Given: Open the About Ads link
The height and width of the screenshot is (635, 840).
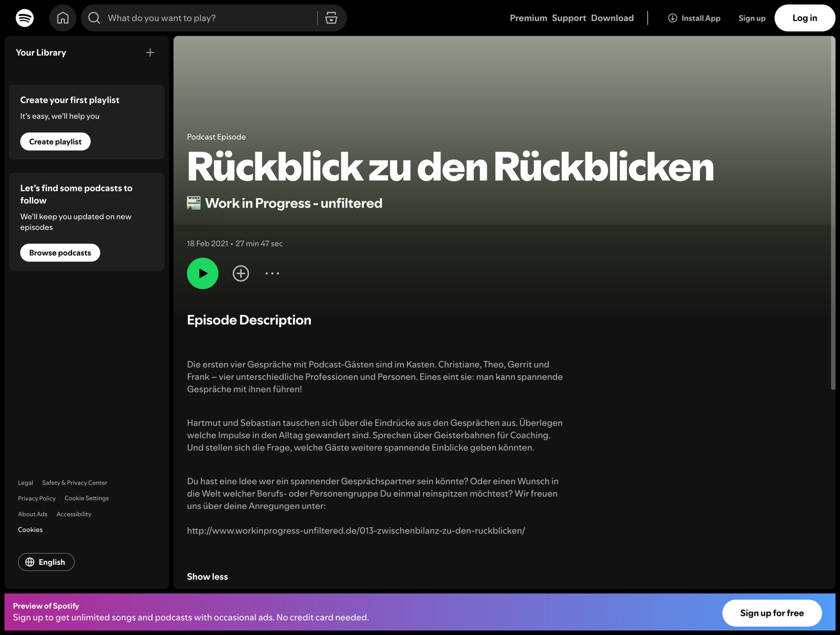Looking at the screenshot, I should (33, 514).
